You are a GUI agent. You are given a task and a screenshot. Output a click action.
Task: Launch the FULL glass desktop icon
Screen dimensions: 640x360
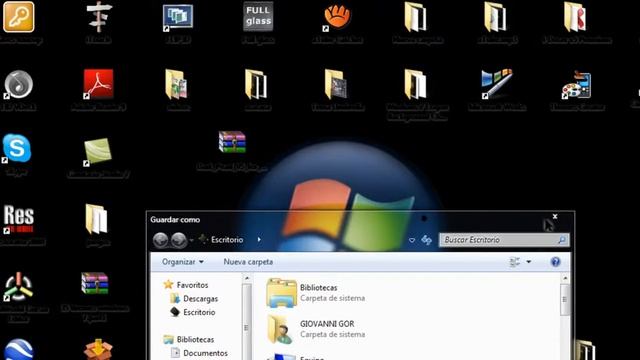coord(258,17)
